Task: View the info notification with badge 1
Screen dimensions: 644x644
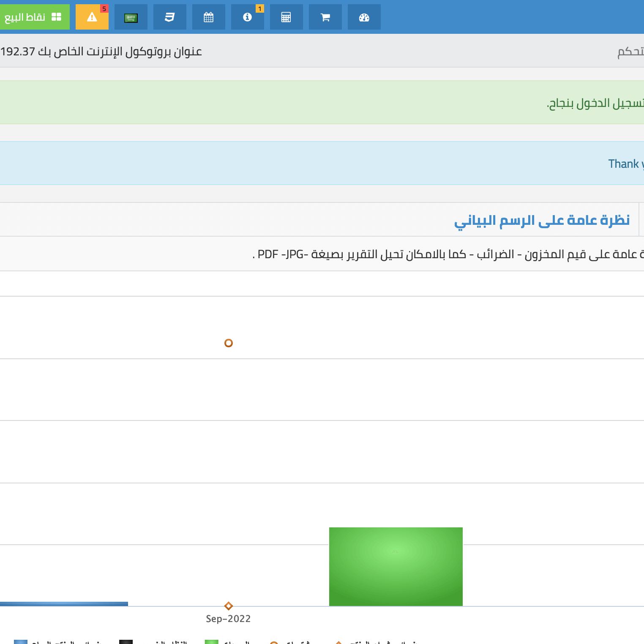Action: [x=247, y=17]
